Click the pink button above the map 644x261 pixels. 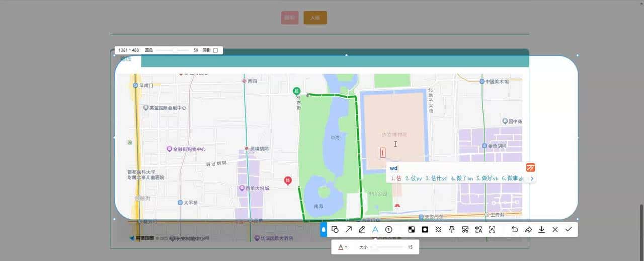[290, 18]
